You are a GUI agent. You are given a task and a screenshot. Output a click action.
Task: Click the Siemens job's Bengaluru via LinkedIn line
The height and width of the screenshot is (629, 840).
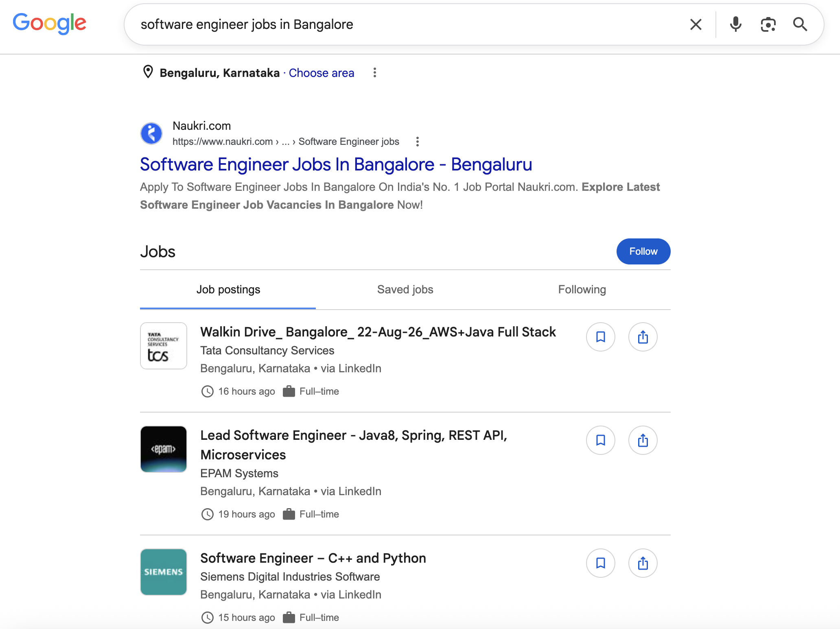coord(291,594)
